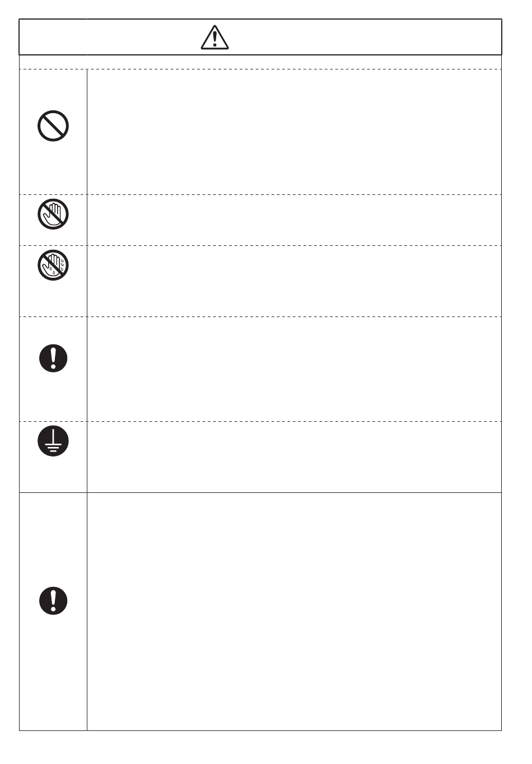Select the large empty cell beside the lower exclamation icon
The height and width of the screenshot is (764, 532).
(294, 612)
